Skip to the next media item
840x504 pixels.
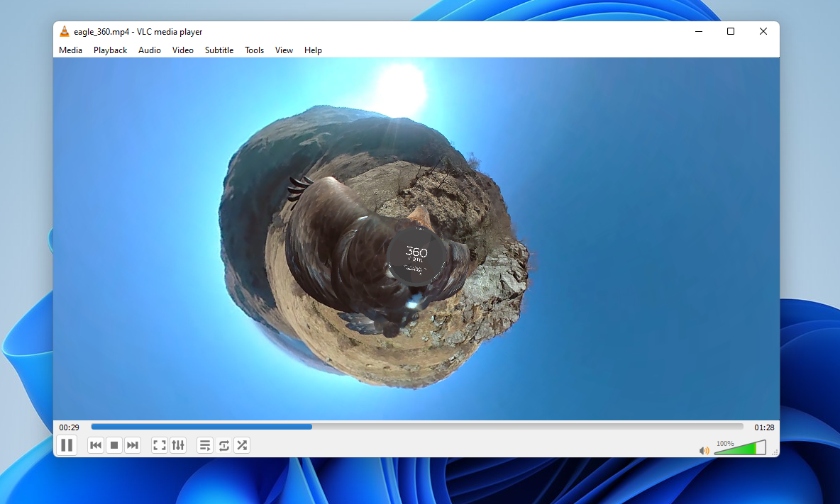coord(133,445)
